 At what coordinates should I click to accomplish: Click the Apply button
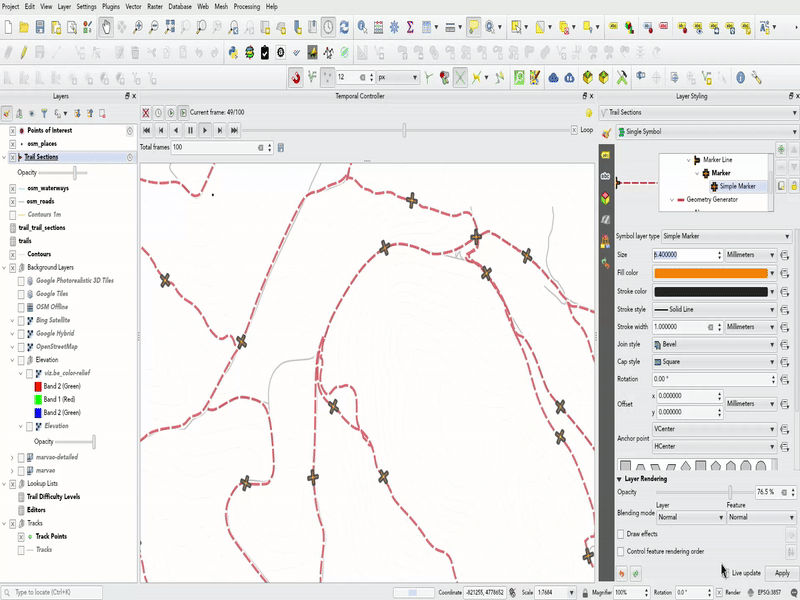pos(782,573)
